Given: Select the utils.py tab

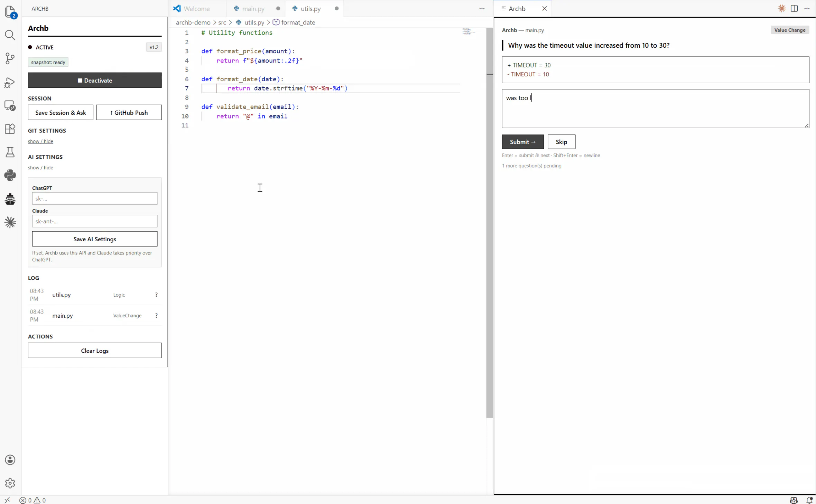Looking at the screenshot, I should [315, 8].
